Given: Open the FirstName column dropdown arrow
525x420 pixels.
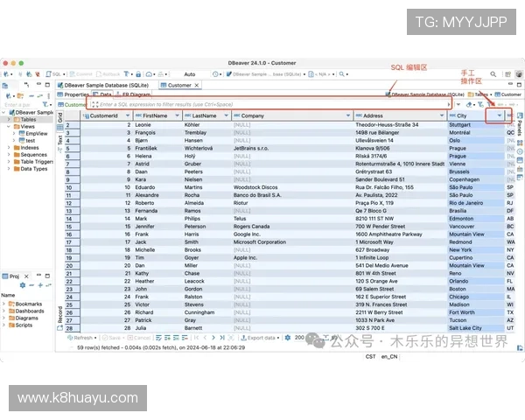Looking at the screenshot, I should (x=177, y=115).
